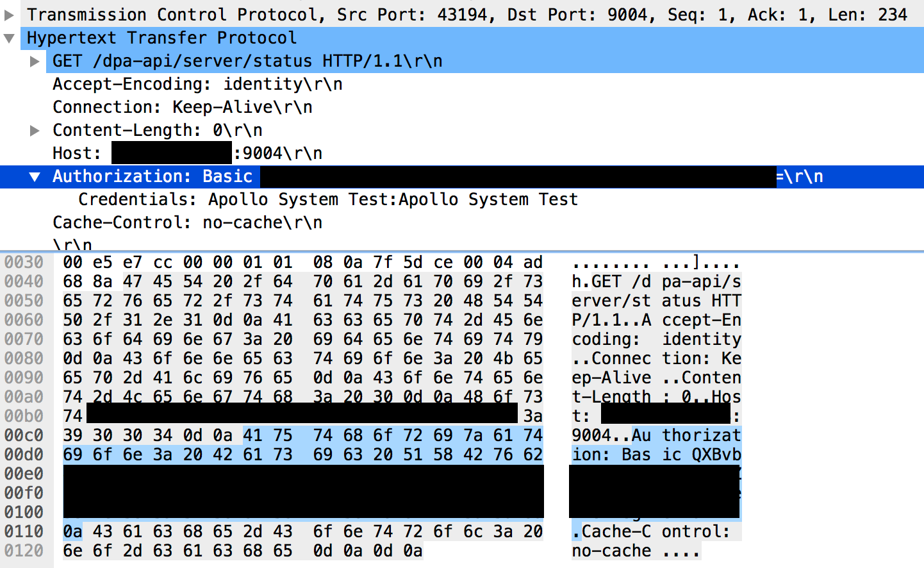
Task: Click ASCII text "no-cache" in hex dump
Action: pos(611,551)
